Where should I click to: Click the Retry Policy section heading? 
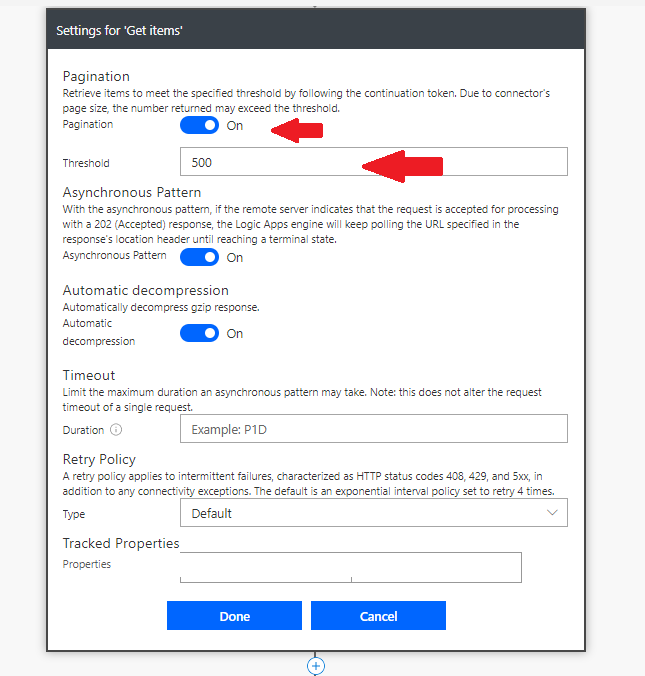(99, 459)
